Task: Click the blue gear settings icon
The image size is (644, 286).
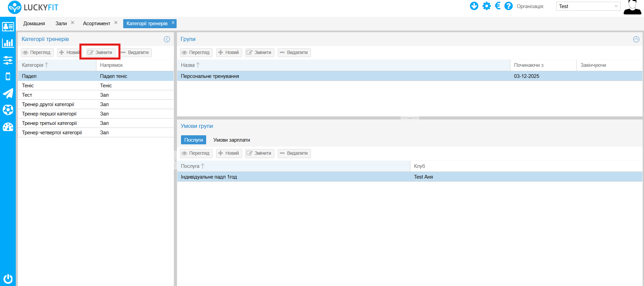Action: coord(487,6)
